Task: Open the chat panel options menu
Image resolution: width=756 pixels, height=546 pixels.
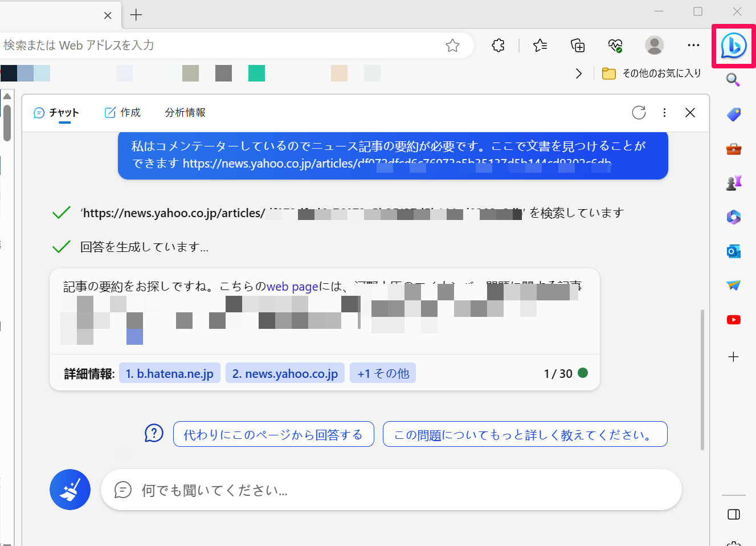Action: (664, 113)
